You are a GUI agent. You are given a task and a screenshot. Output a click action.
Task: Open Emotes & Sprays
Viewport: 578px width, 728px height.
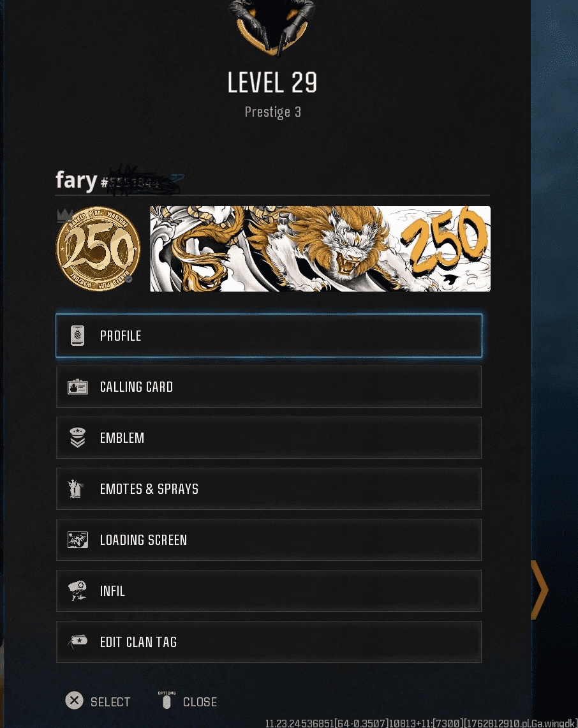(x=269, y=489)
